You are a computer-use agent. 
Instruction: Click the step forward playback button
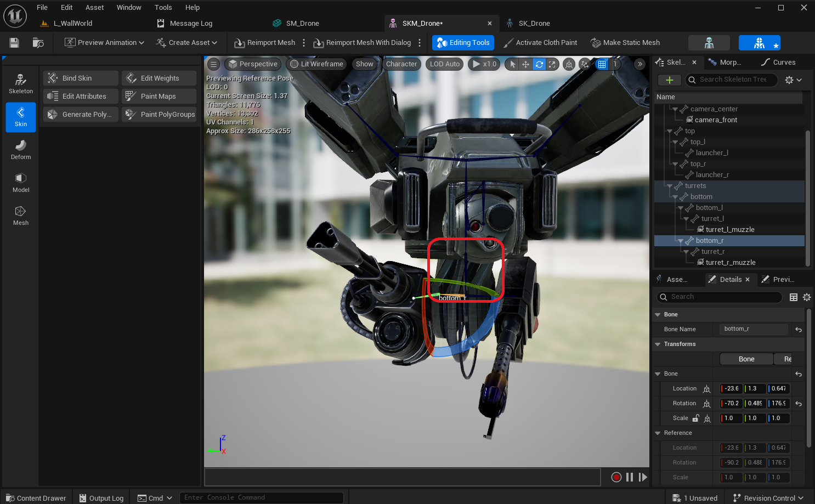(x=643, y=477)
